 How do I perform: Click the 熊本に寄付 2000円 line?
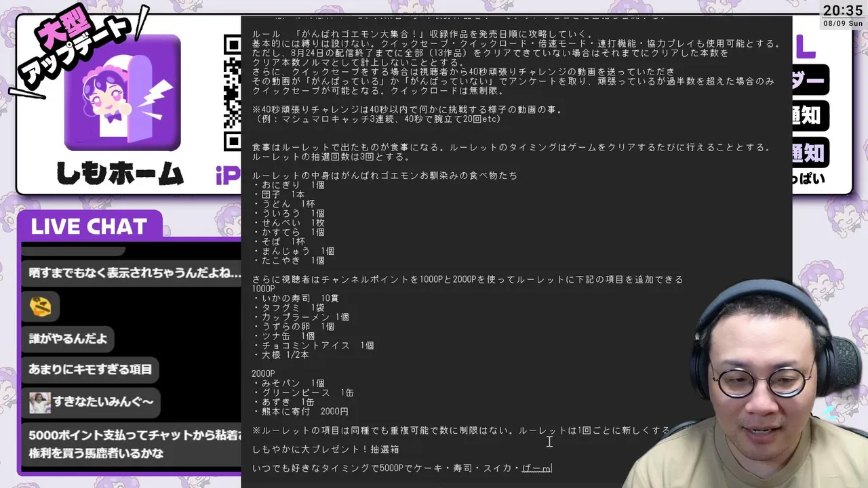coord(301,412)
